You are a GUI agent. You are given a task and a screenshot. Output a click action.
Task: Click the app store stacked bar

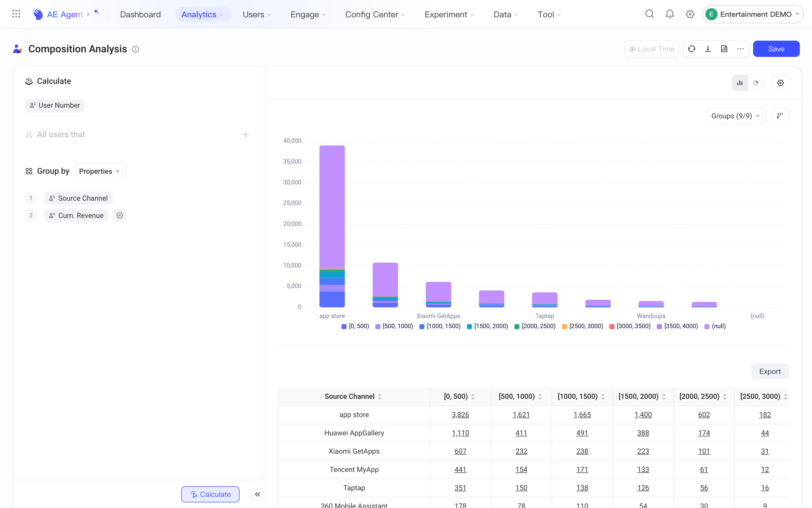(x=332, y=227)
